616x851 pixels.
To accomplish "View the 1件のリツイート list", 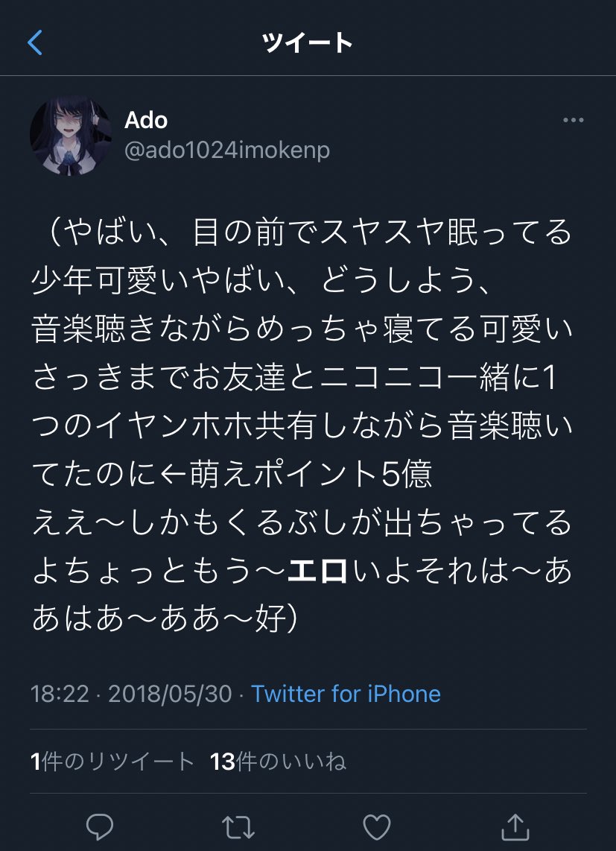I will [x=112, y=762].
